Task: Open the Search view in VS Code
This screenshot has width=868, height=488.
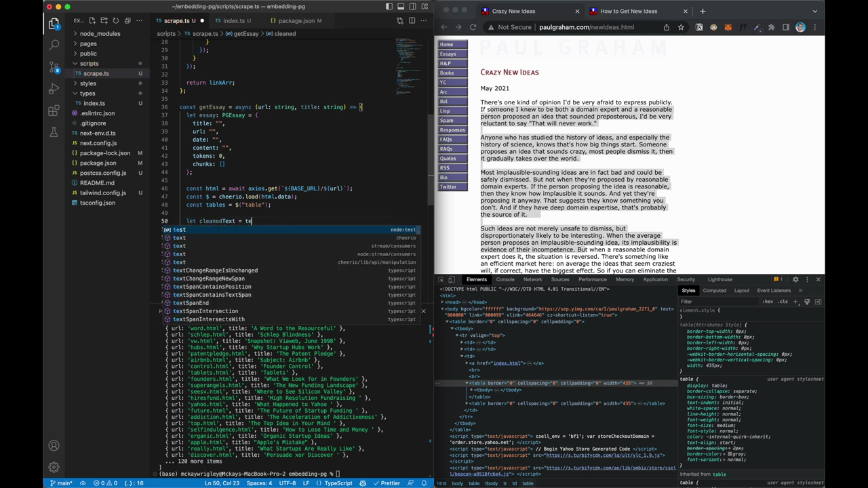Action: (54, 45)
